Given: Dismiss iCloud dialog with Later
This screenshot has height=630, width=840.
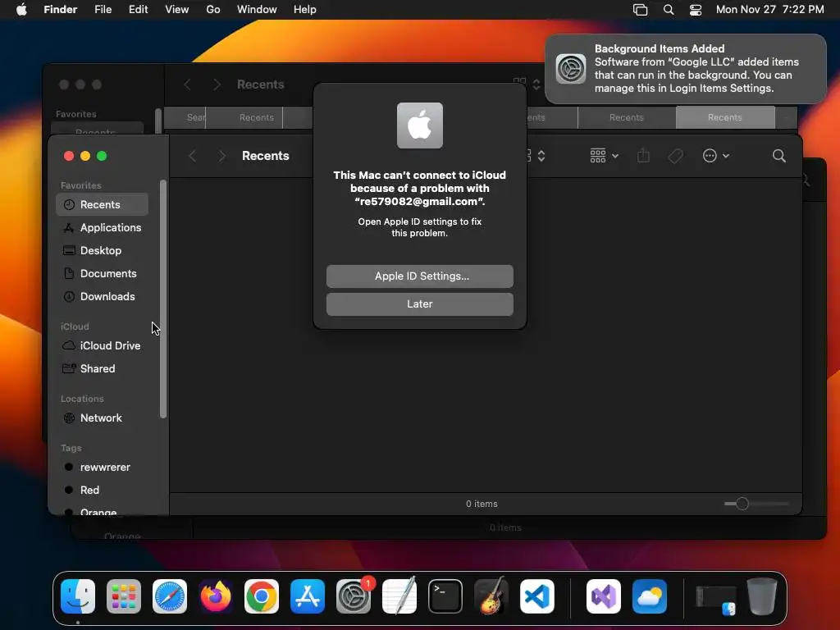Looking at the screenshot, I should [419, 304].
